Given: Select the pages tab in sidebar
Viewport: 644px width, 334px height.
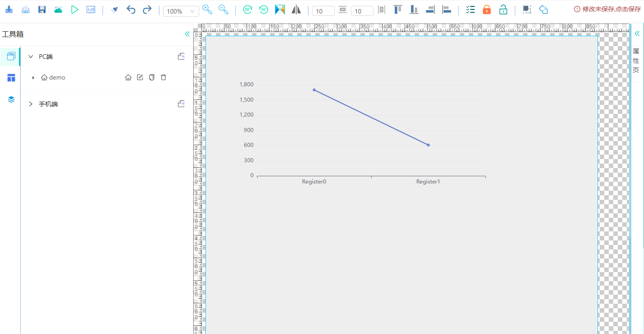Looking at the screenshot, I should pos(11,56).
